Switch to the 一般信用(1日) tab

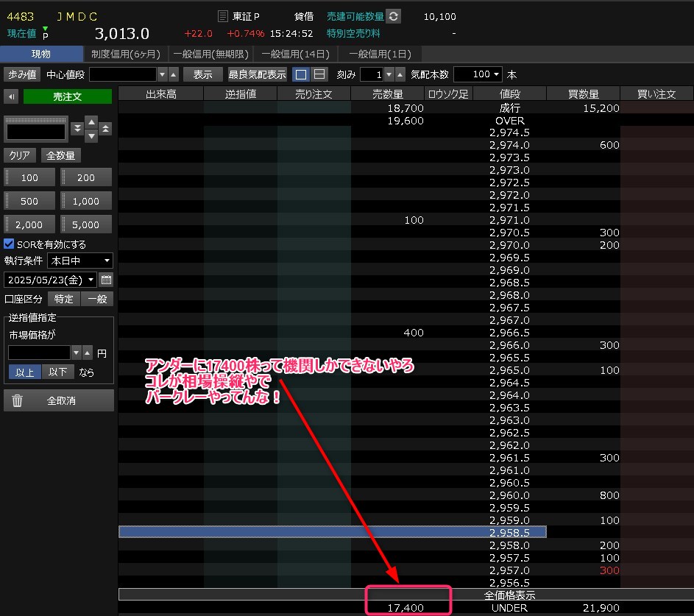click(x=380, y=54)
